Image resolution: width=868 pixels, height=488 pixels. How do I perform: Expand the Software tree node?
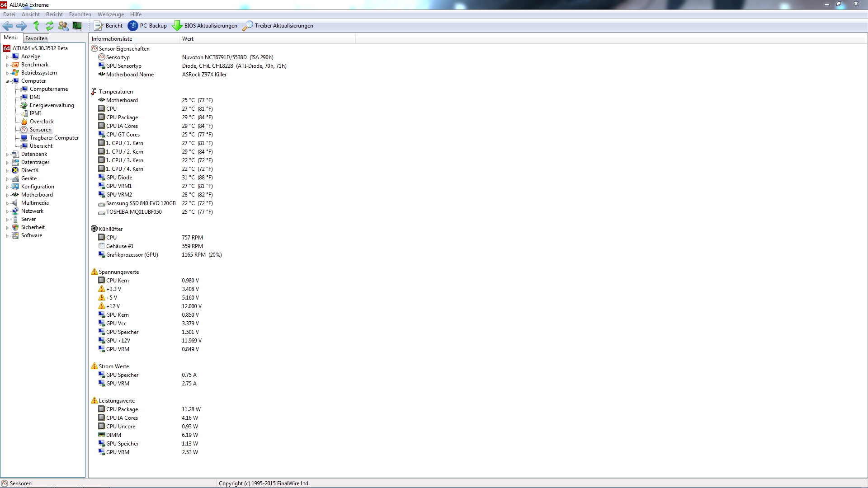click(7, 236)
